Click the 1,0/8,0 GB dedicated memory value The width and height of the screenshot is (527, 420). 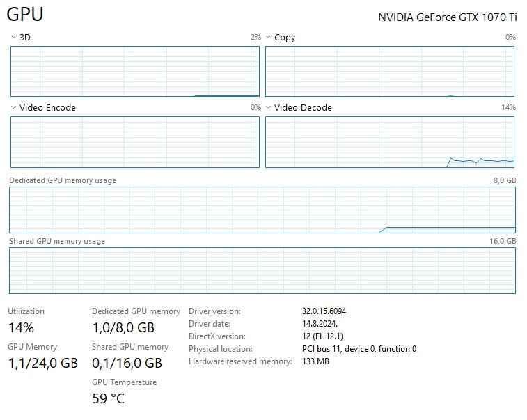coord(123,327)
